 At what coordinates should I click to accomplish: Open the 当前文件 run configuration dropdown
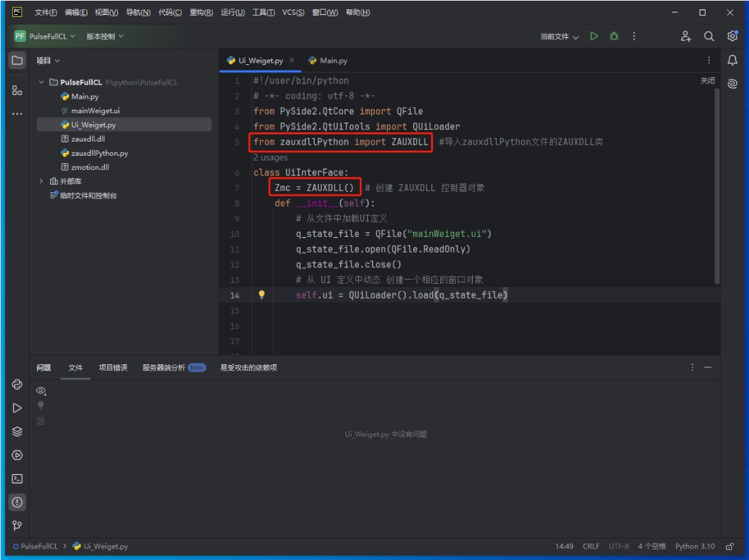559,37
